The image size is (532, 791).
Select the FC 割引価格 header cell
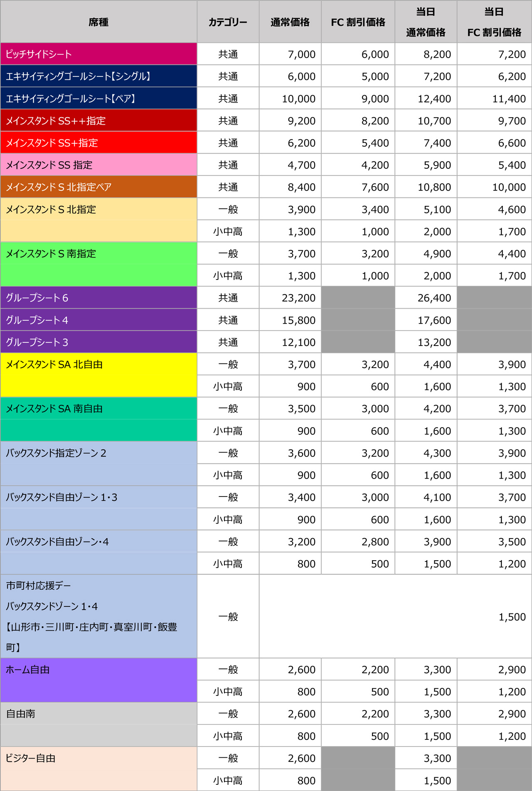tap(358, 22)
